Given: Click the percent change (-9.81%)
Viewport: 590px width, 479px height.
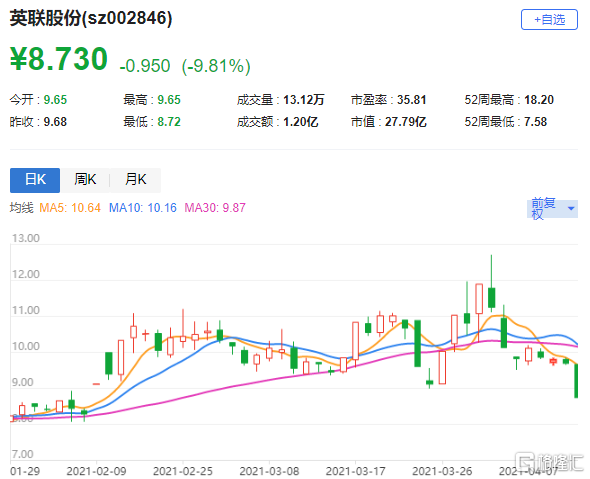Looking at the screenshot, I should coord(216,66).
